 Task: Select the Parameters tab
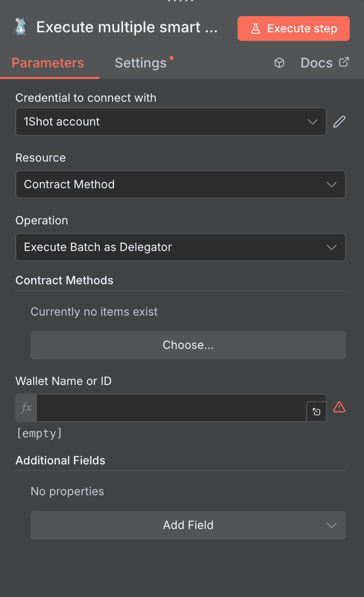coord(48,62)
